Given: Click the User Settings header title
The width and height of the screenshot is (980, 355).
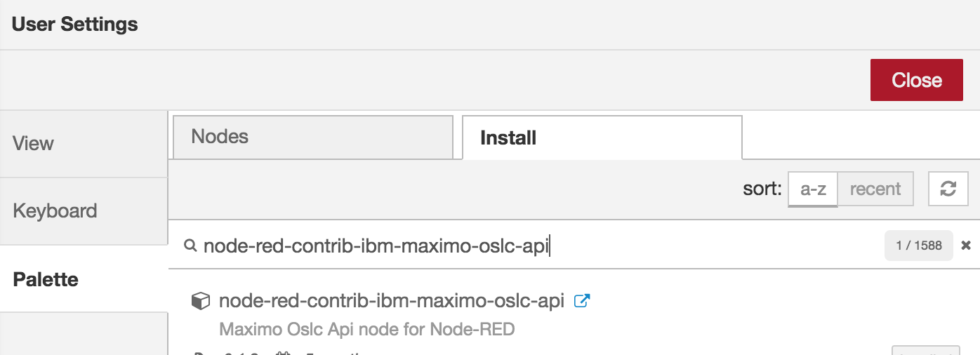Looking at the screenshot, I should coord(75,25).
